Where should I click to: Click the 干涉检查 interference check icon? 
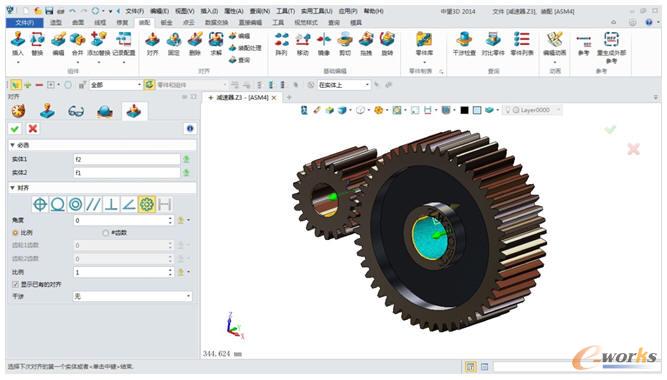(464, 44)
